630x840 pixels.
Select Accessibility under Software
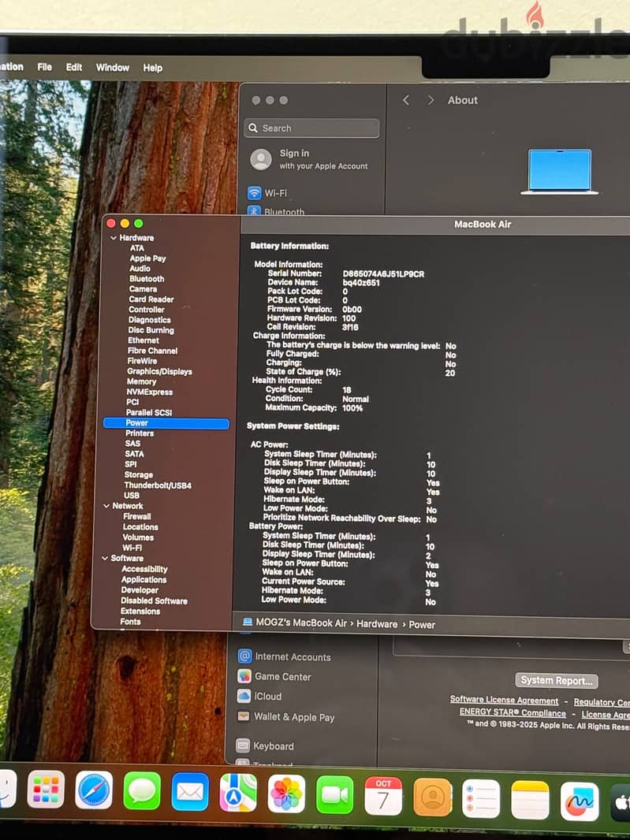(x=144, y=569)
